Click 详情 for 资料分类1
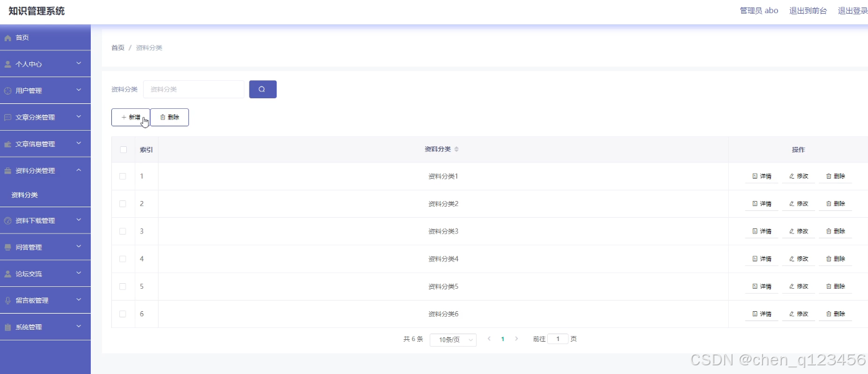Viewport: 868px width, 374px height. [x=762, y=177]
